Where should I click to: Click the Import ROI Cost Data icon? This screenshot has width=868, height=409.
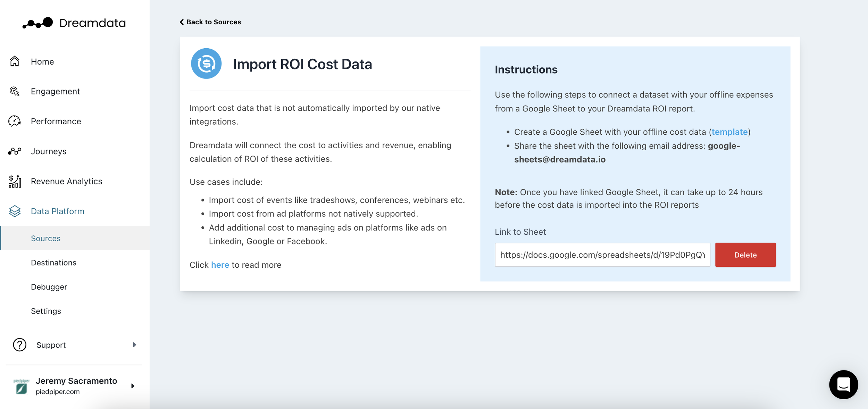[x=206, y=64]
